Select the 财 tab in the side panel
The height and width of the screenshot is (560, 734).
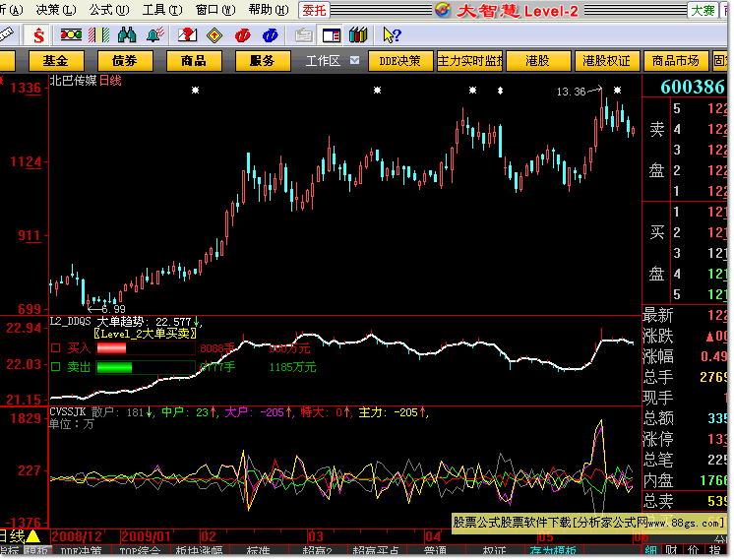coord(671,551)
